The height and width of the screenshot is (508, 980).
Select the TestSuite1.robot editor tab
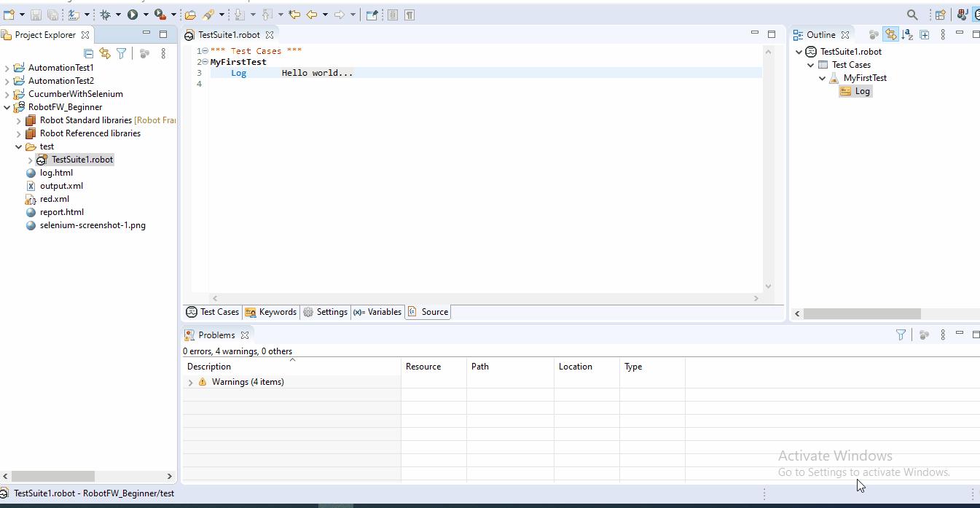[229, 34]
